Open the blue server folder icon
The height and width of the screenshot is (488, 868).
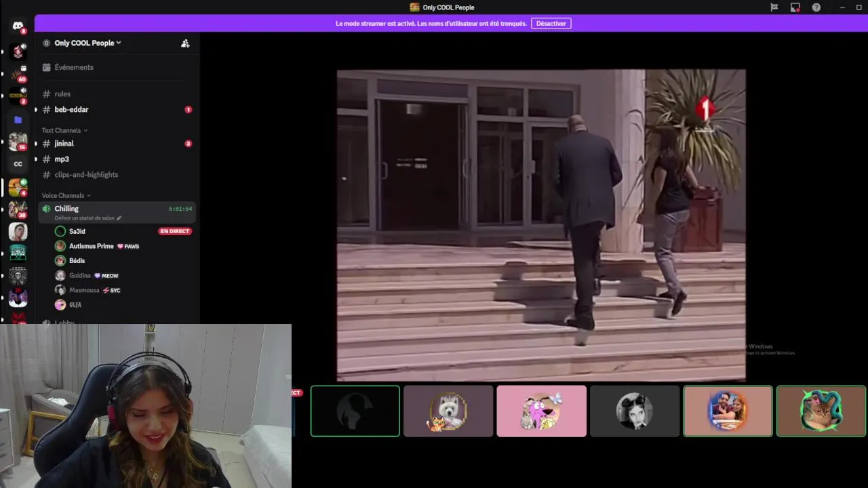pyautogui.click(x=18, y=119)
